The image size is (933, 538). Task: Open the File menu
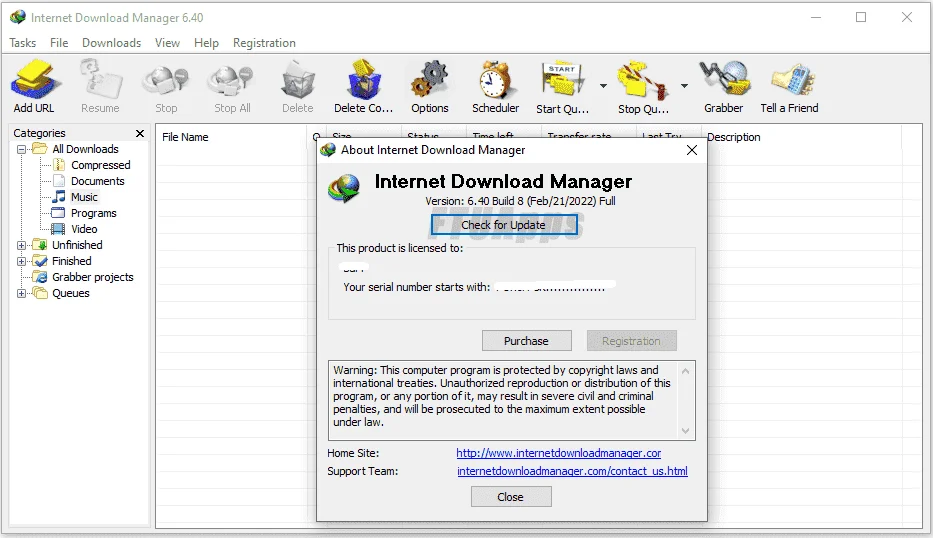tap(59, 43)
